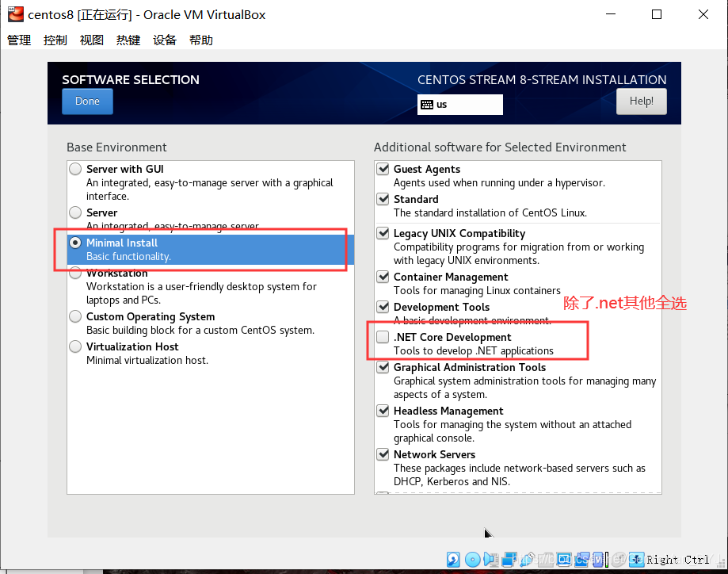Open the 帮助 menu
The width and height of the screenshot is (728, 574).
coord(201,40)
